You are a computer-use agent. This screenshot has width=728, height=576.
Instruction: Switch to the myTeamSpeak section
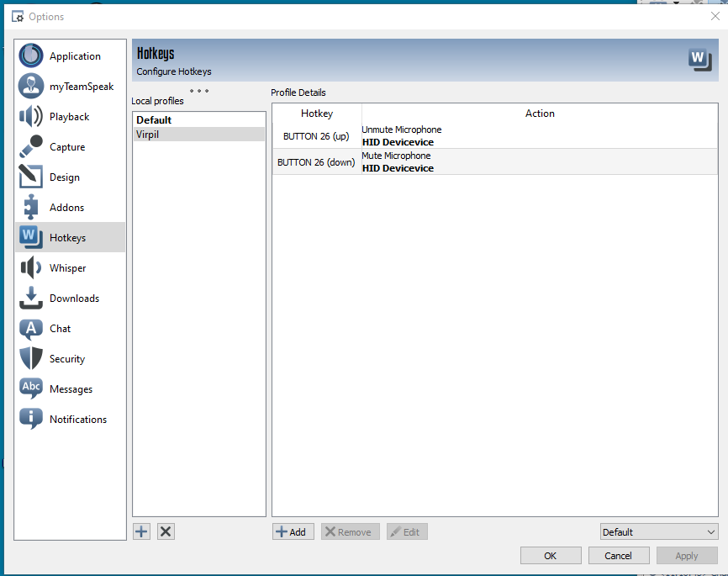point(82,87)
